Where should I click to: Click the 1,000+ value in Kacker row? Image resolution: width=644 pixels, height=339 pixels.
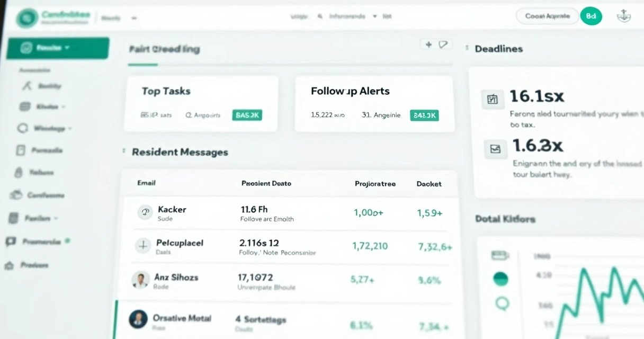[x=369, y=213]
